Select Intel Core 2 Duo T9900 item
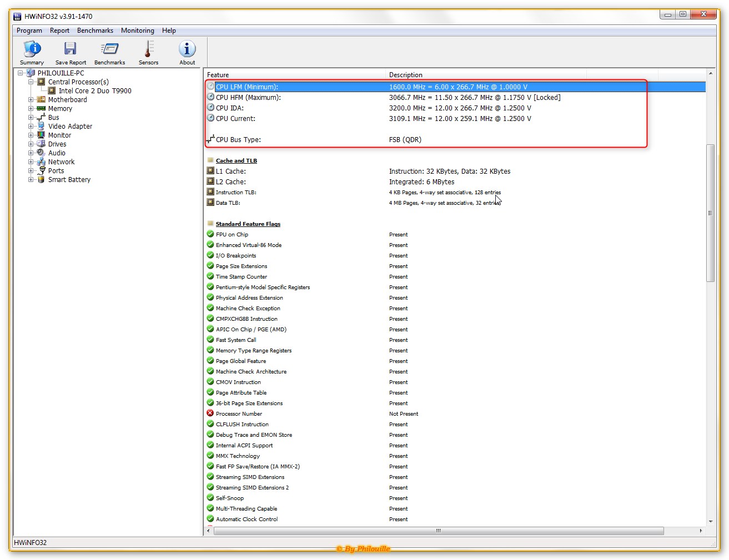Viewport: 729px width, 560px height. pos(95,91)
